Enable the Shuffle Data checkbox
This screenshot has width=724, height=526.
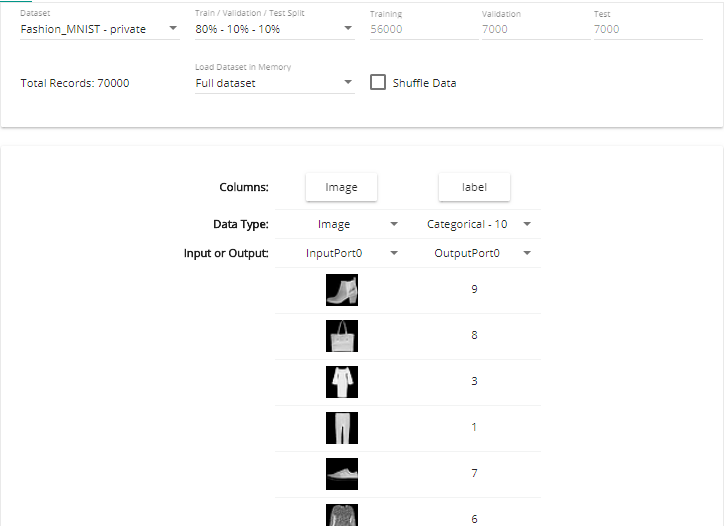click(378, 83)
